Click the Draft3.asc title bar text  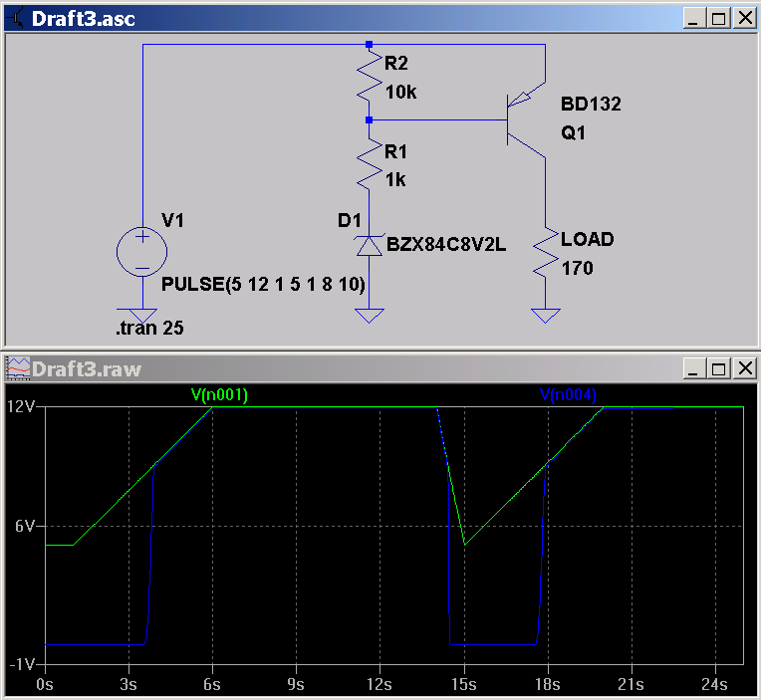[x=83, y=19]
